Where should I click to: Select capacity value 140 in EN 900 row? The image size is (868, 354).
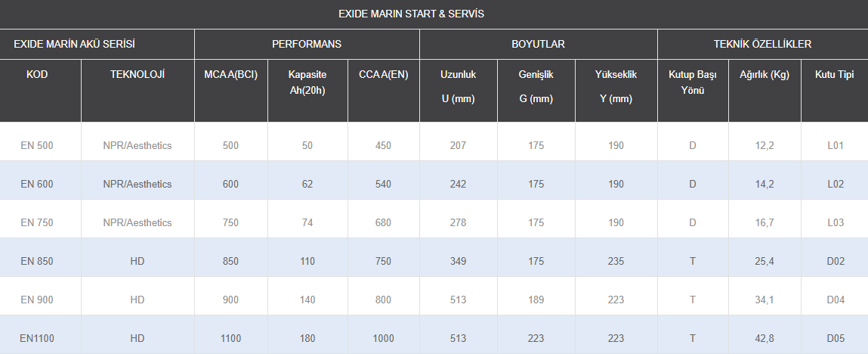(x=307, y=300)
